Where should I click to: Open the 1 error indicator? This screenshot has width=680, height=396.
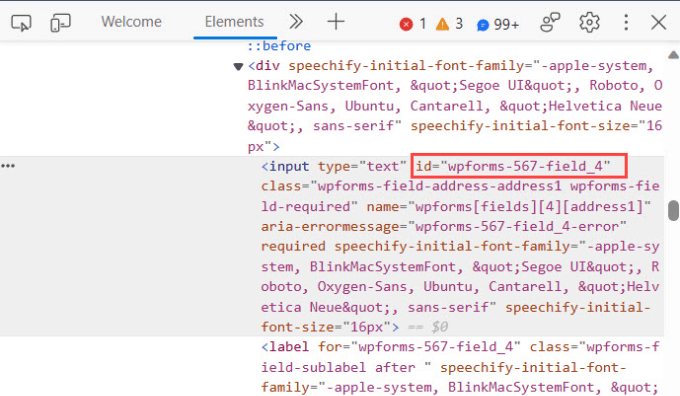[x=412, y=24]
